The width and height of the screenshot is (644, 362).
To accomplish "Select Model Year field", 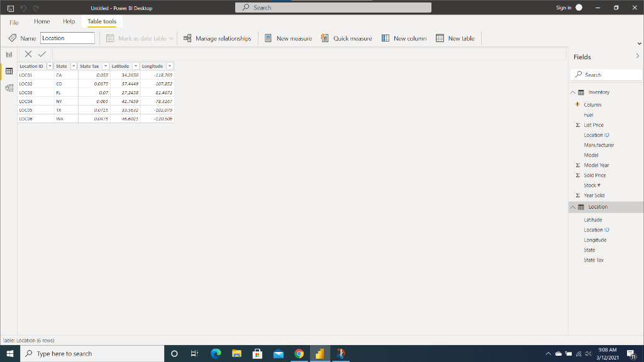I will coord(596,165).
